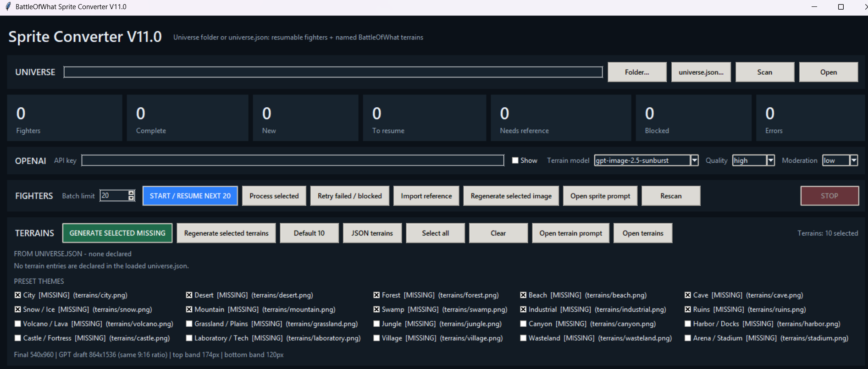Enable the Volcano / Lava terrain checkbox
The image size is (868, 369).
(x=18, y=324)
